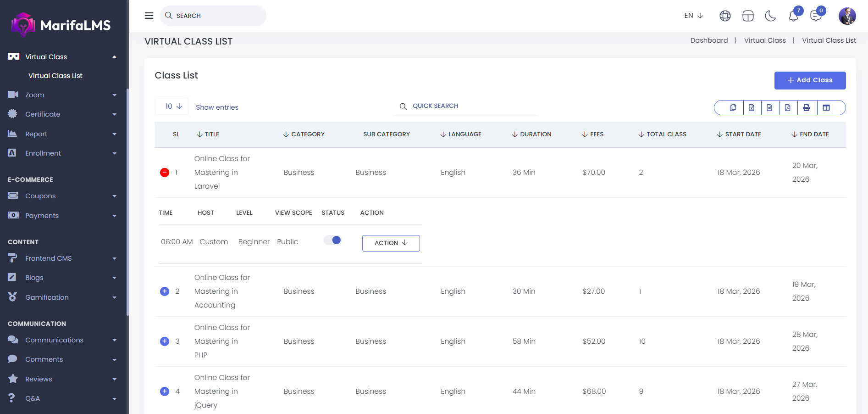Open the 10 entries per page dropdown
The image size is (868, 414).
[x=172, y=106]
